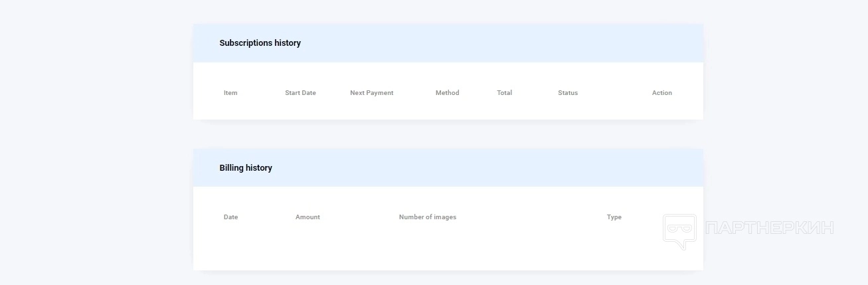This screenshot has height=285, width=868.
Task: Click empty rows area under billing columns
Action: tap(425, 249)
